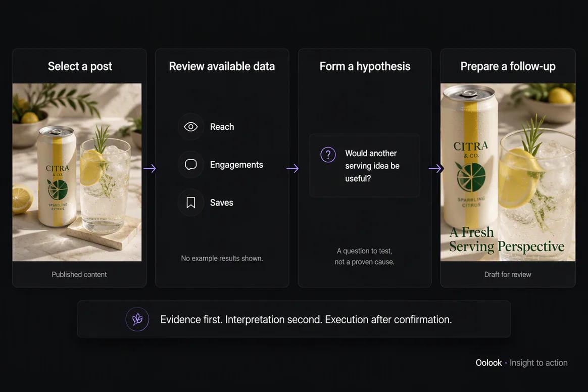Click the Evidence first. Interpretation second sentence

(x=306, y=320)
